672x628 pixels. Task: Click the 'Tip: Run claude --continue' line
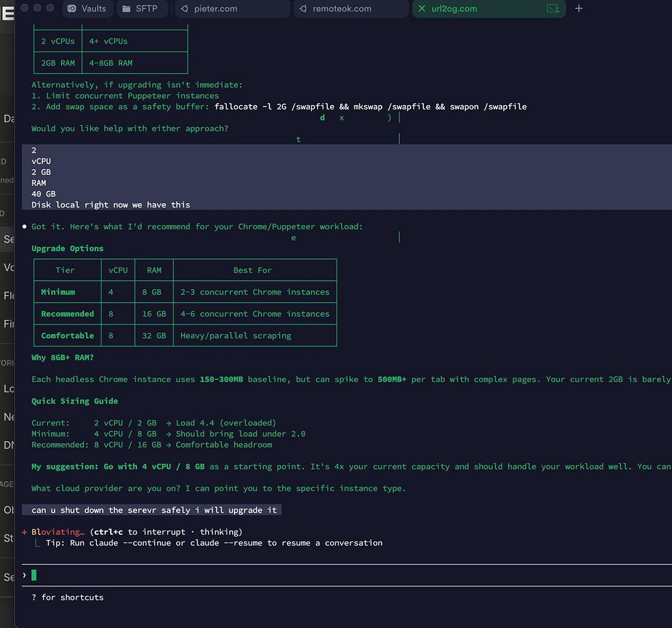pyautogui.click(x=214, y=543)
